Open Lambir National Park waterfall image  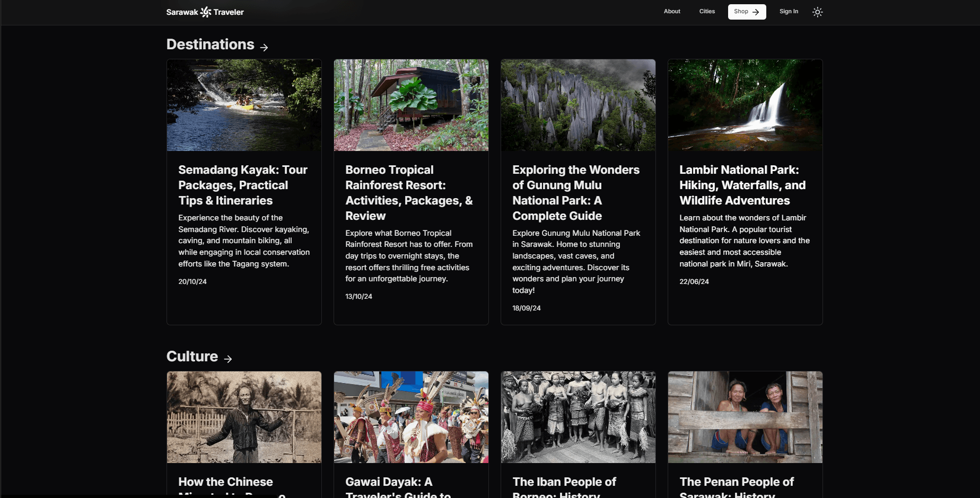(745, 105)
